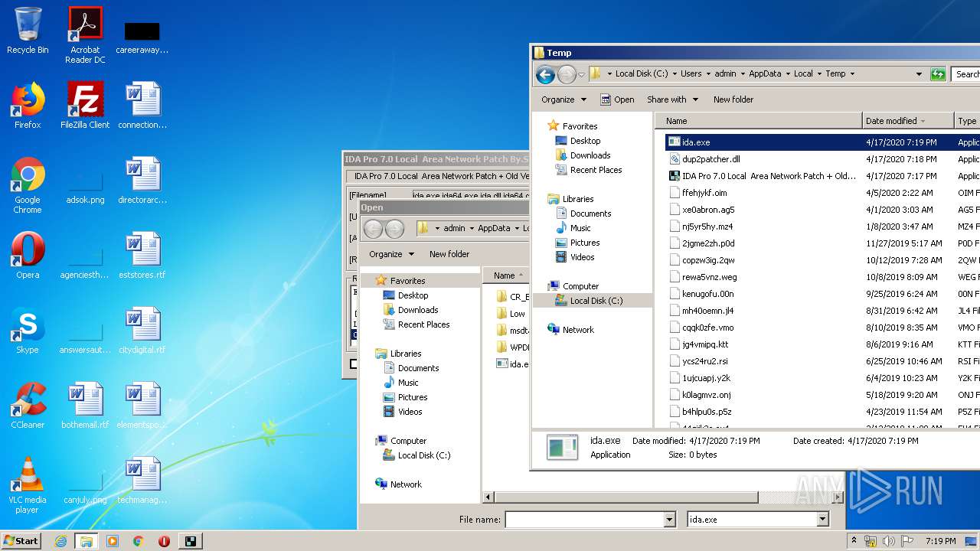Launch CCleaner desktop shortcut

point(28,406)
